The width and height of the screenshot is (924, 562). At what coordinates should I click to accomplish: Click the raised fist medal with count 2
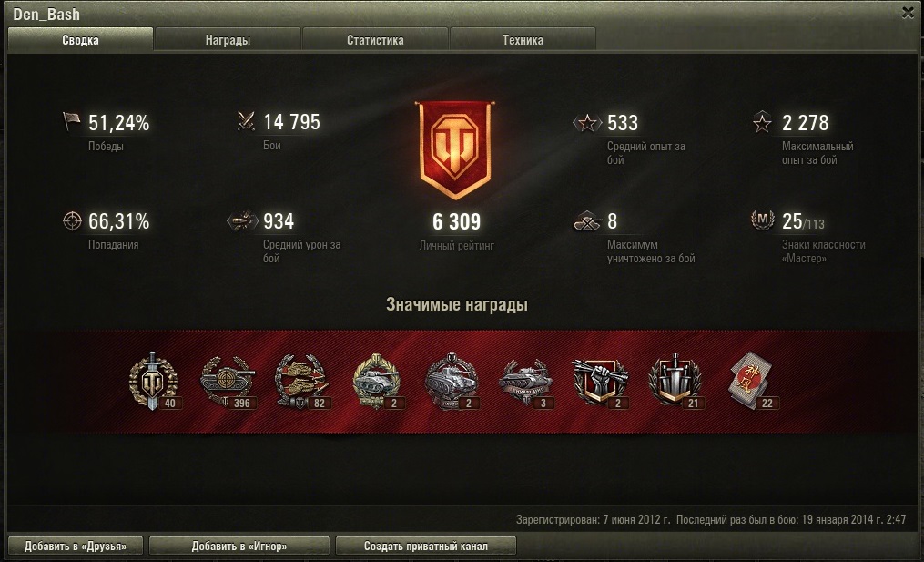pyautogui.click(x=600, y=383)
